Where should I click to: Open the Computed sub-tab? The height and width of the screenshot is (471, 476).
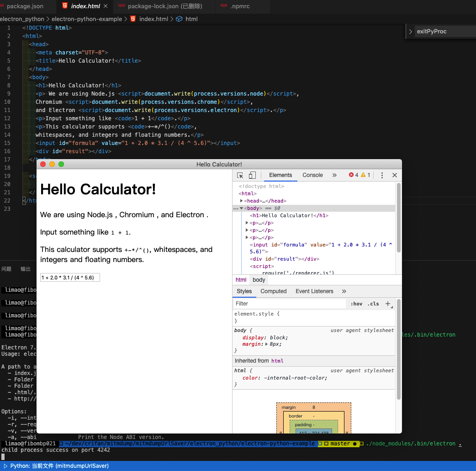pos(274,291)
